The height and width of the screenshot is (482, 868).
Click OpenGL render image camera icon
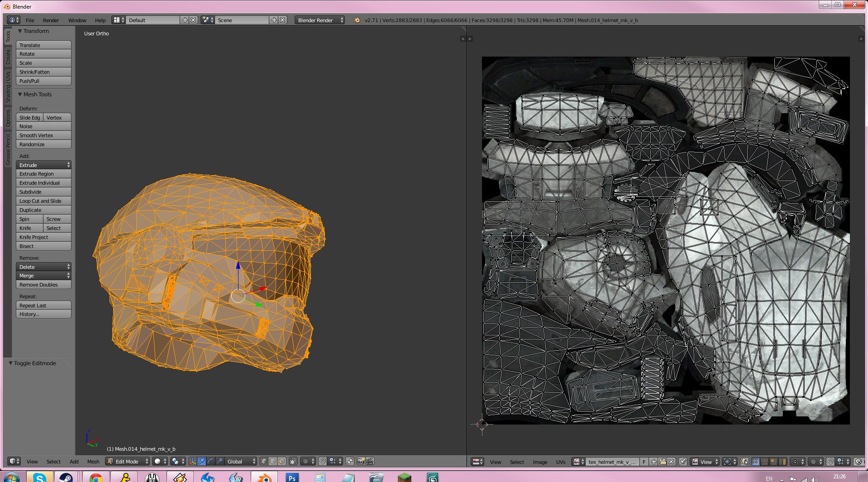click(361, 461)
